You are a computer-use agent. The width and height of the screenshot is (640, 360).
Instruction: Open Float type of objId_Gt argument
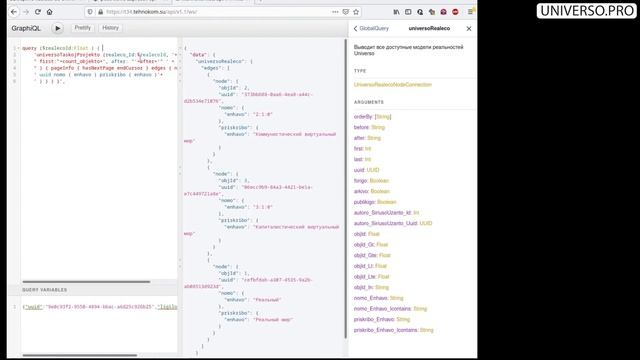(x=382, y=244)
